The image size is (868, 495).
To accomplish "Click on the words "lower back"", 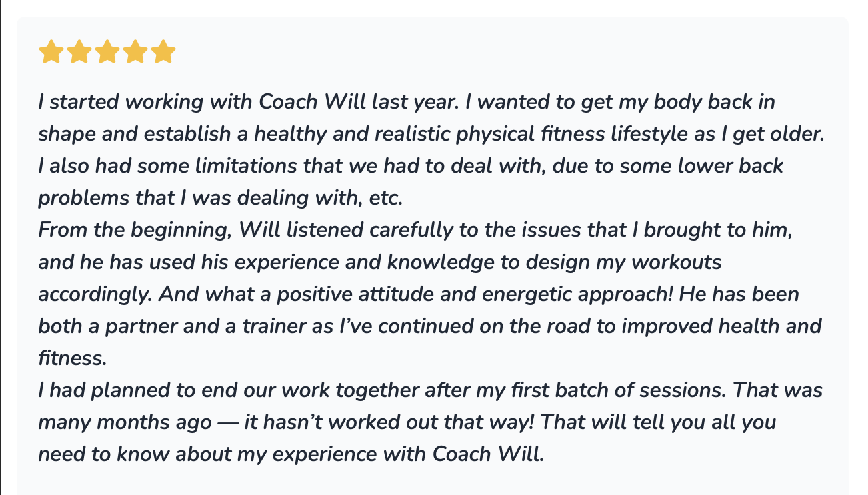I will [733, 166].
